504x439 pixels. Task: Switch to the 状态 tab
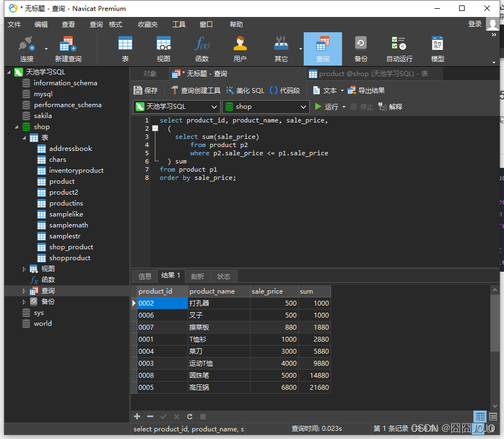click(x=224, y=276)
